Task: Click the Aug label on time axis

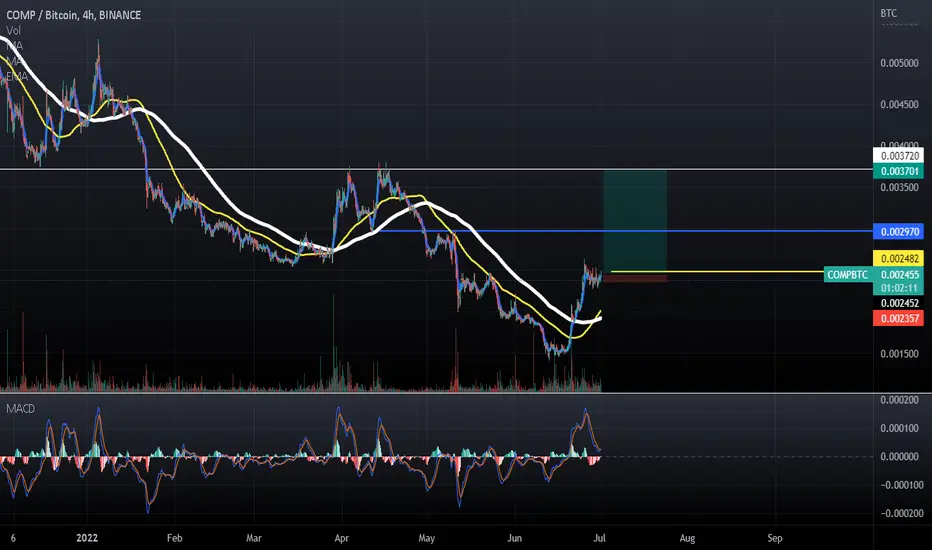Action: click(687, 538)
